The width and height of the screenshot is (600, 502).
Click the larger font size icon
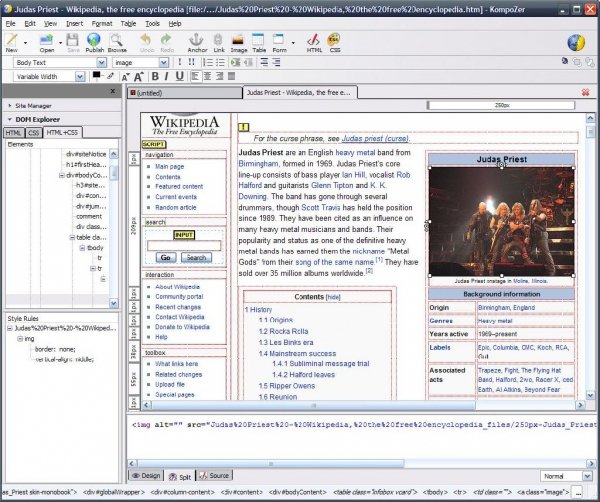click(139, 77)
